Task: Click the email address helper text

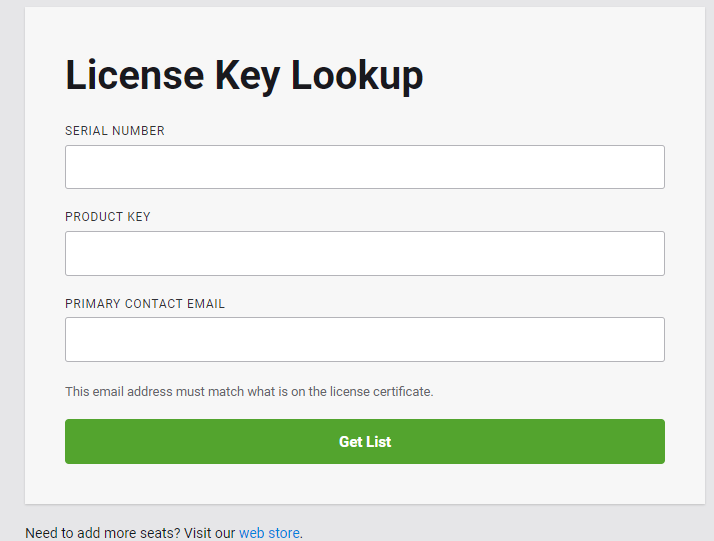Action: click(249, 392)
